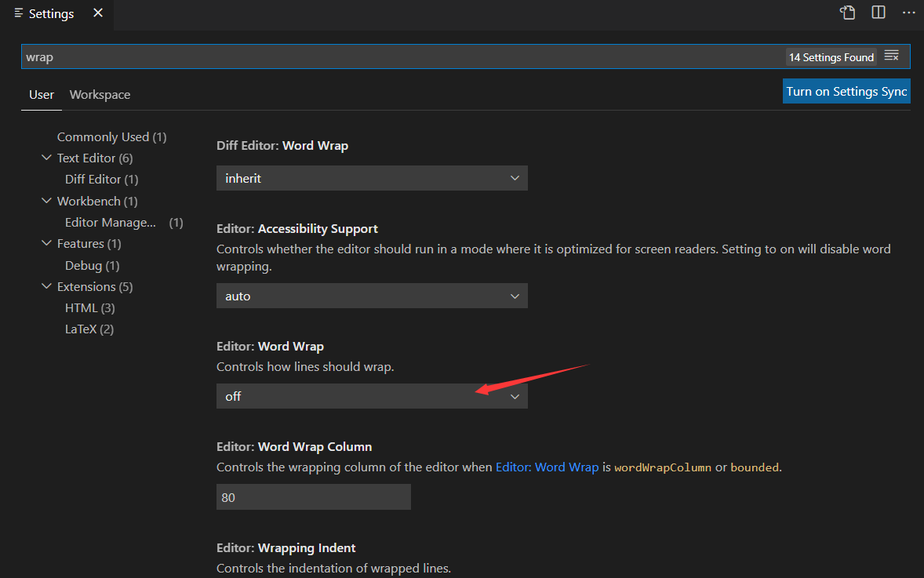Edit the Word Wrap Column value 80
This screenshot has height=578, width=924.
(x=314, y=497)
